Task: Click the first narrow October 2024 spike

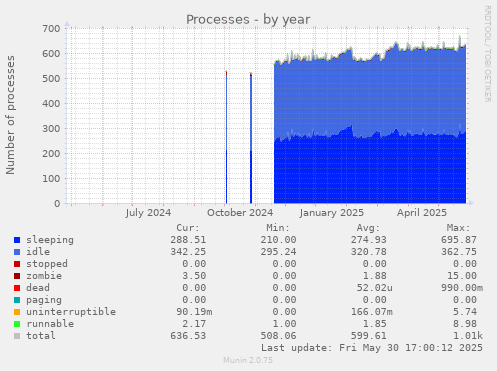Action: pos(226,137)
